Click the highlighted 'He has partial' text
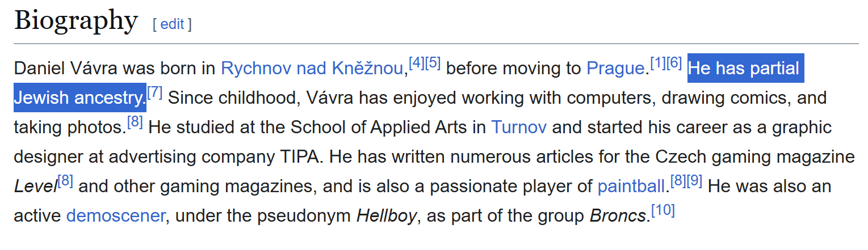The image size is (868, 250). click(743, 69)
